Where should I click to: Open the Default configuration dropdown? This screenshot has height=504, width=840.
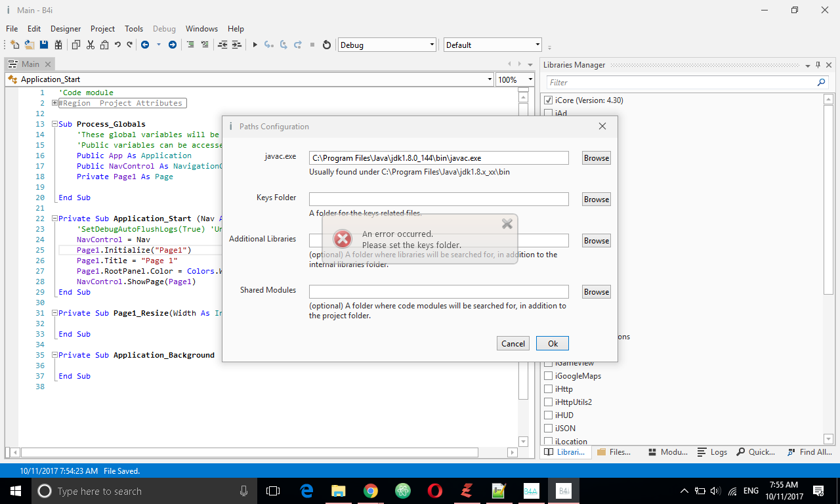[537, 45]
